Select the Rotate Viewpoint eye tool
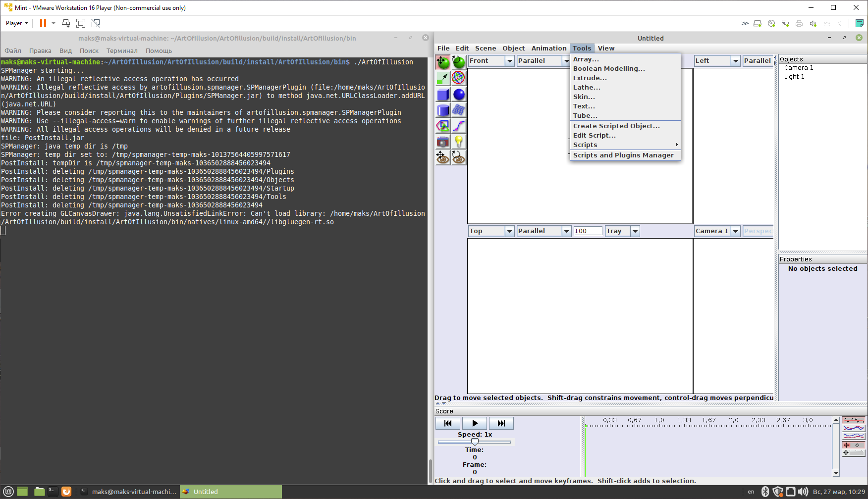Image resolution: width=868 pixels, height=499 pixels. click(x=459, y=157)
